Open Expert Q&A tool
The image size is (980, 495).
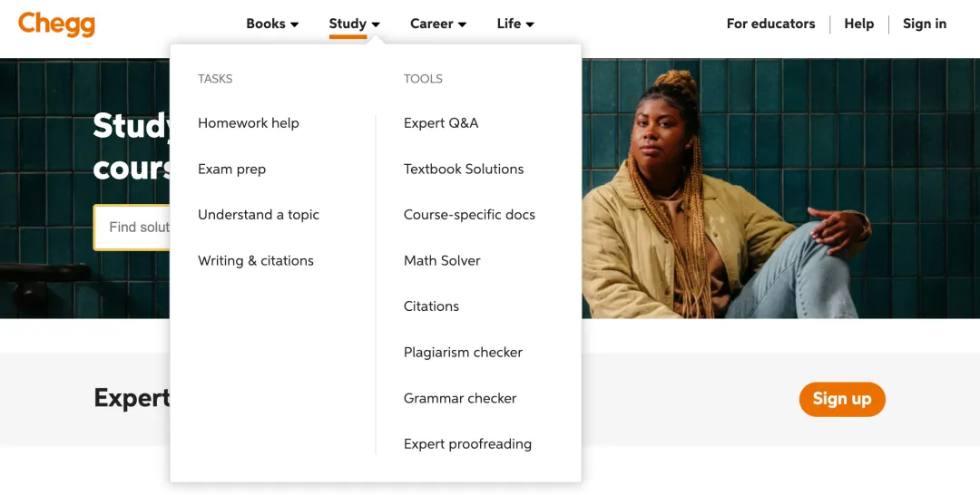tap(441, 123)
